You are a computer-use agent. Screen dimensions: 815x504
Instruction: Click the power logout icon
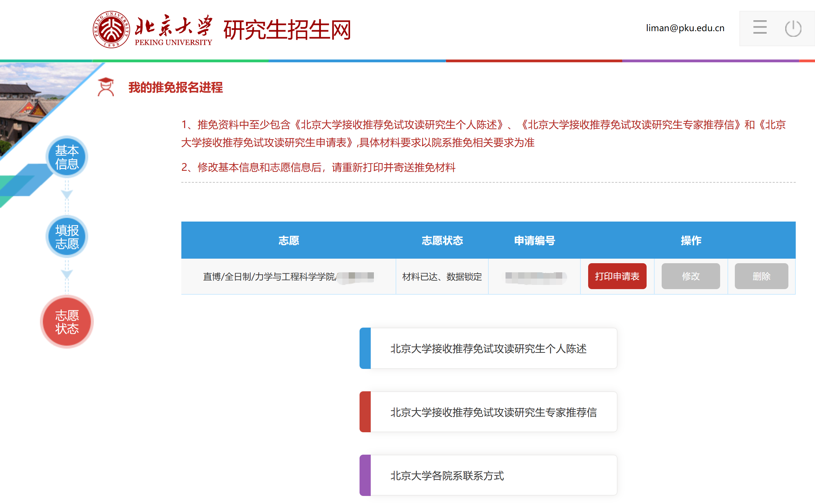(x=793, y=28)
